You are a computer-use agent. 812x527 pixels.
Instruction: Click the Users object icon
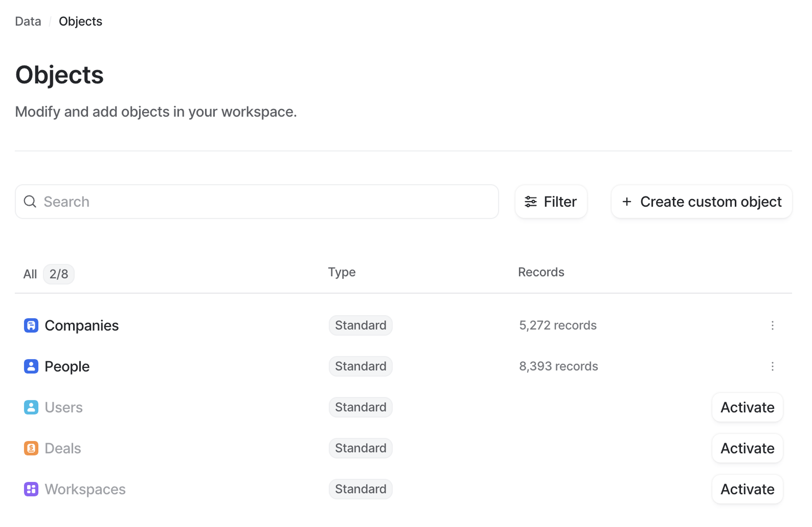coord(31,407)
